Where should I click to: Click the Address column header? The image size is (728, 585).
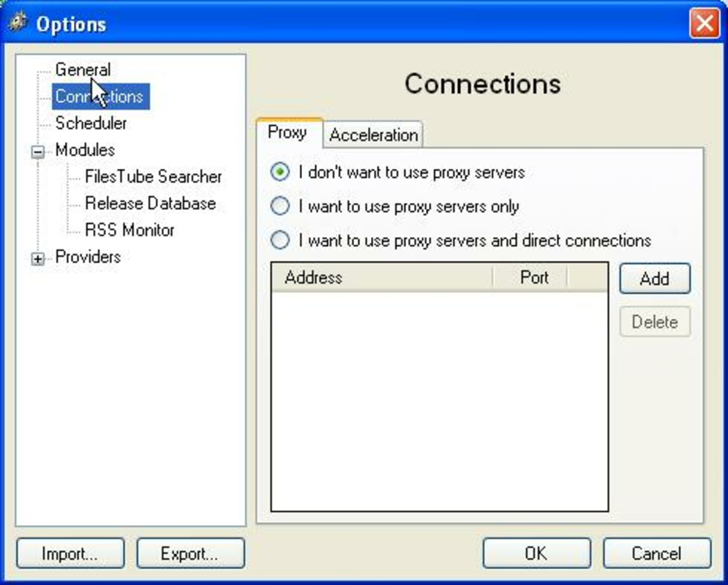(x=315, y=277)
